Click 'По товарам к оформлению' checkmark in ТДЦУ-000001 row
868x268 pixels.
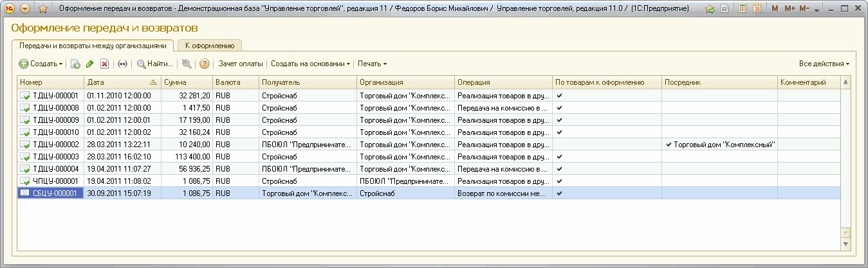559,95
